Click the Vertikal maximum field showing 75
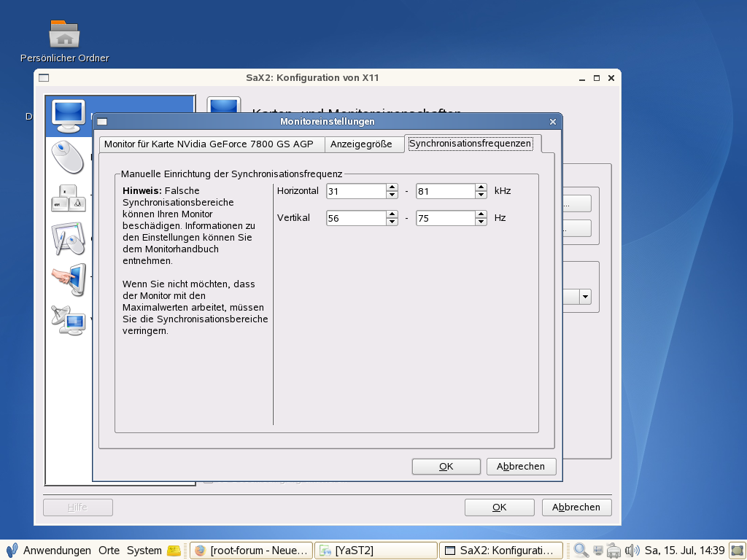 coord(446,218)
